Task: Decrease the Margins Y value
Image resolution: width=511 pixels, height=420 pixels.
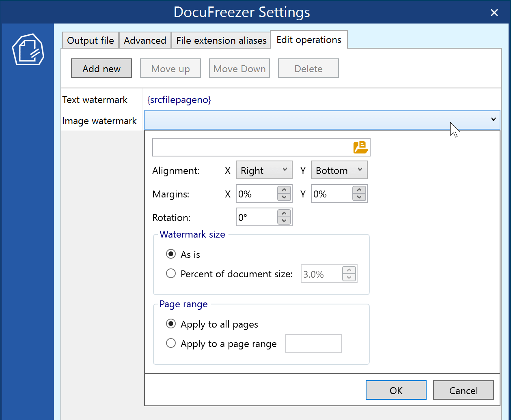Action: pos(359,197)
